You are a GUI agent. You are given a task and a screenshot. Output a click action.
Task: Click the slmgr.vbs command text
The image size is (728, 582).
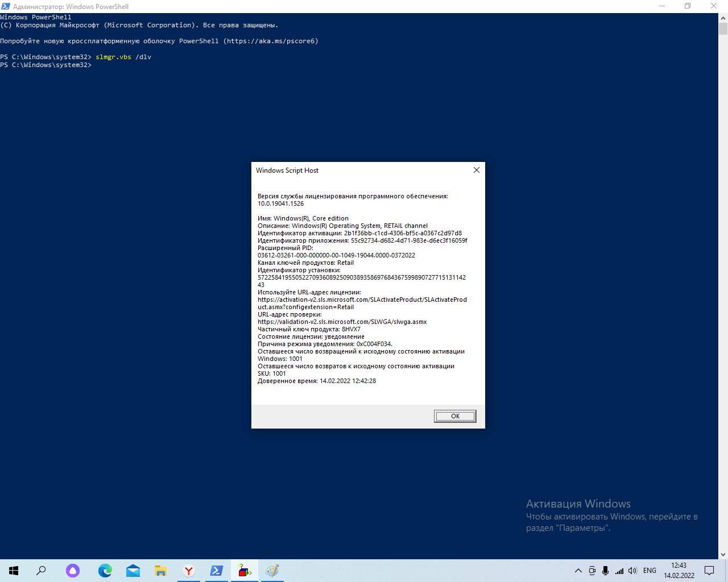pos(113,57)
